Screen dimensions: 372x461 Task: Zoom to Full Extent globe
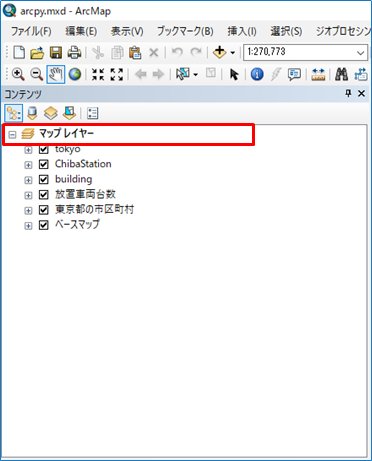point(75,74)
